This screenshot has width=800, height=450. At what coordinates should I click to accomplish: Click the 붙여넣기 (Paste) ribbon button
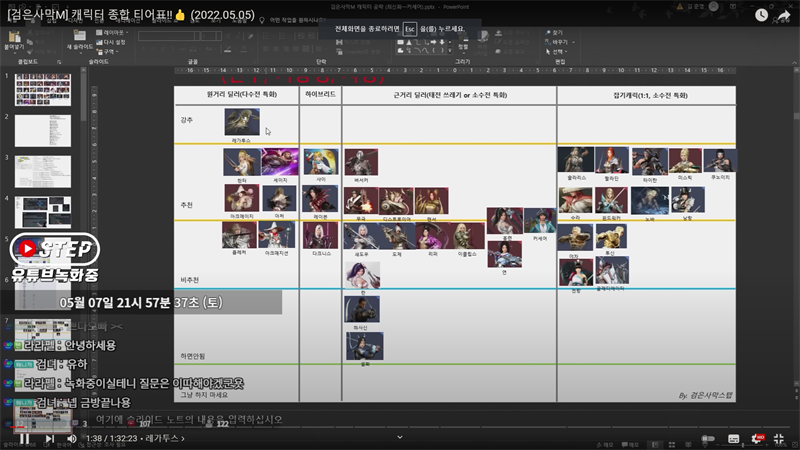point(14,40)
